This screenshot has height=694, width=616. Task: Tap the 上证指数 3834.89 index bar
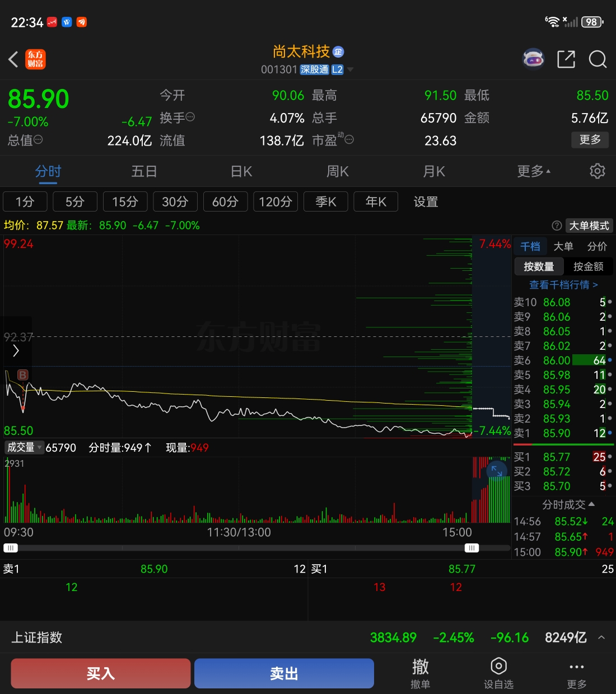[x=308, y=637]
